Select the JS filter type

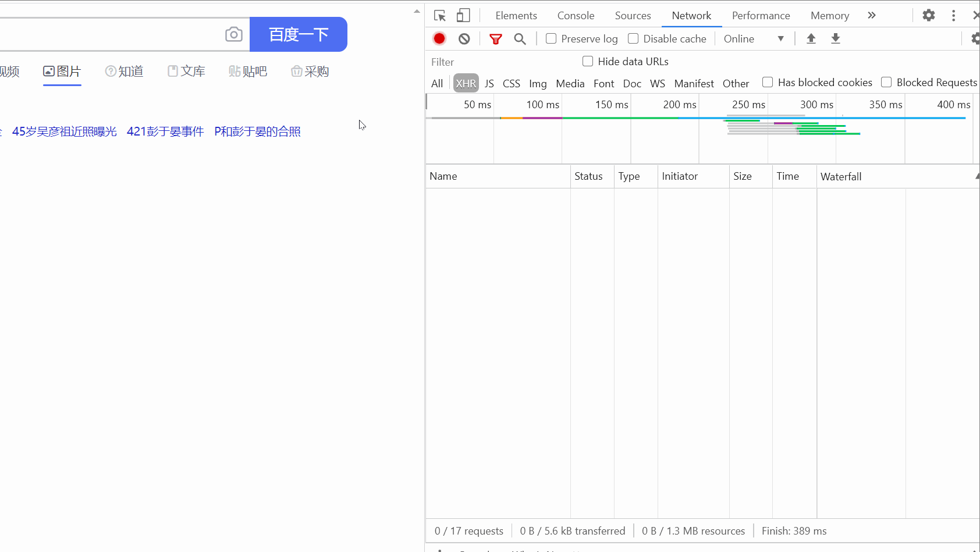tap(489, 83)
